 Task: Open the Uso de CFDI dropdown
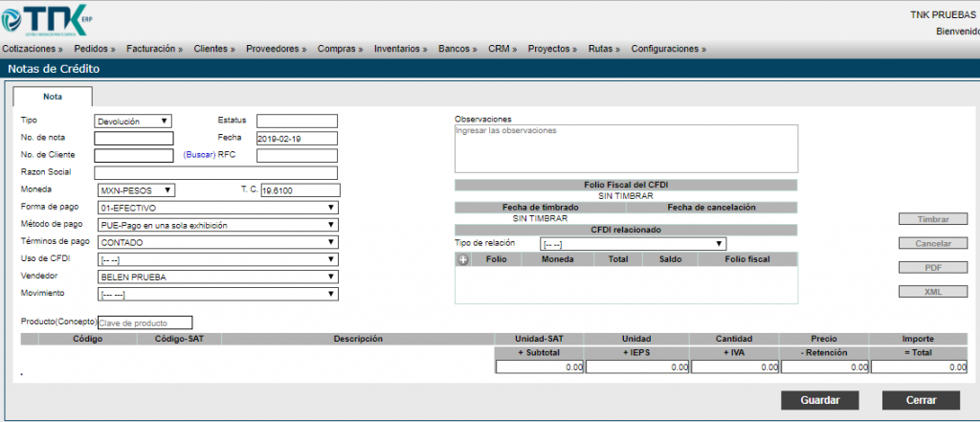coord(217,259)
